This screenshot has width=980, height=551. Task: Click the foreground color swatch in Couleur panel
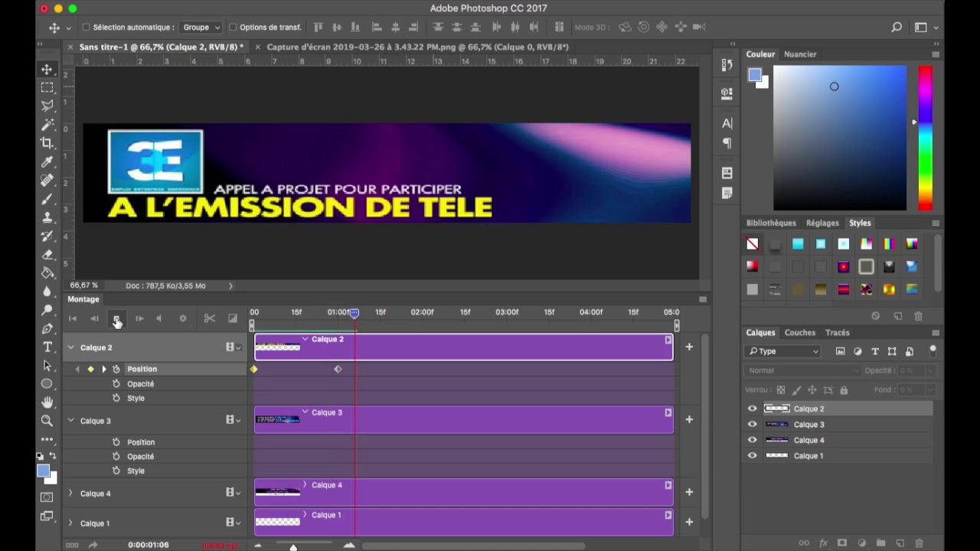pos(755,75)
